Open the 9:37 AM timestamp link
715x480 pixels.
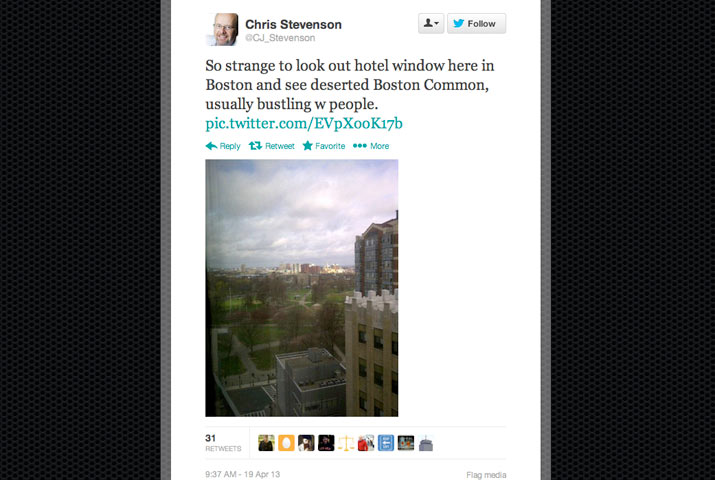tap(243, 474)
